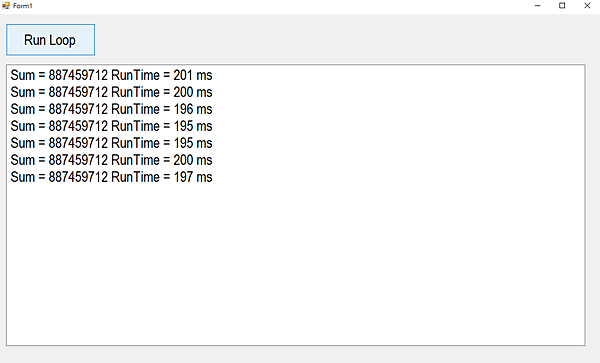600x363 pixels.
Task: Click the 887459712 value in the first line
Action: tap(78, 75)
